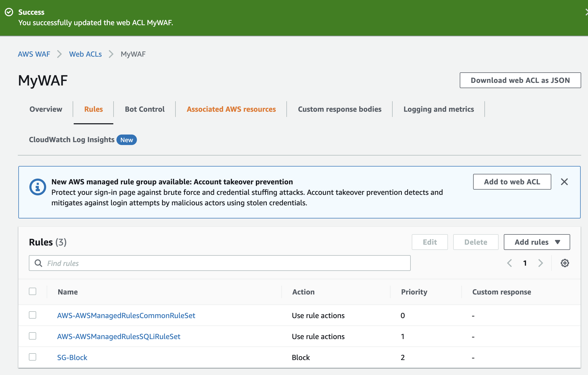Click priority 0 in CommonRuleSet row
This screenshot has height=375, width=588.
tap(403, 315)
